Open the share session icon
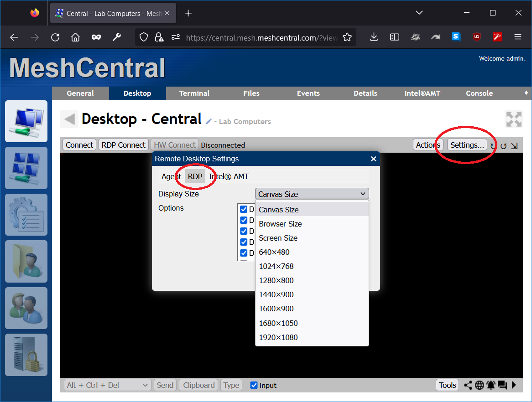Image resolution: width=532 pixels, height=402 pixels. click(x=468, y=385)
